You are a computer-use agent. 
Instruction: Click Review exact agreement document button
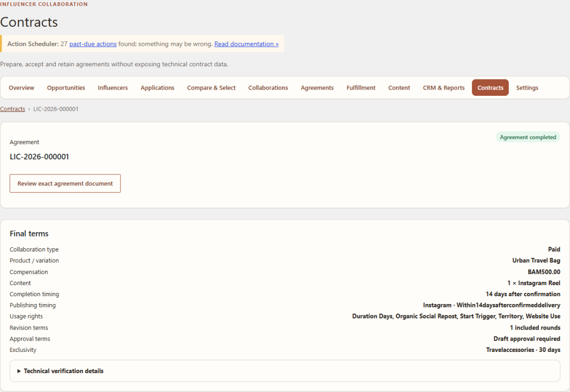pyautogui.click(x=65, y=184)
